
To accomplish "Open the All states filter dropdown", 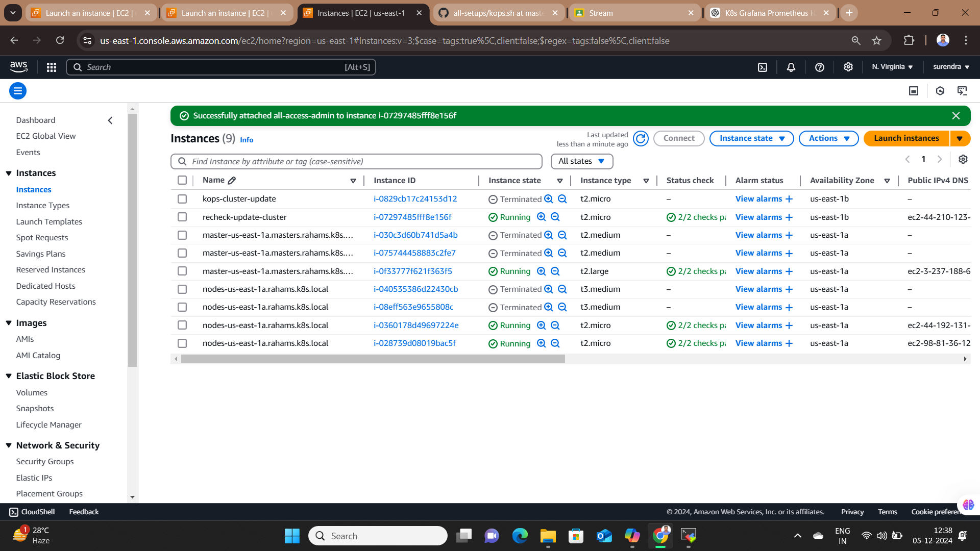I will pyautogui.click(x=582, y=161).
